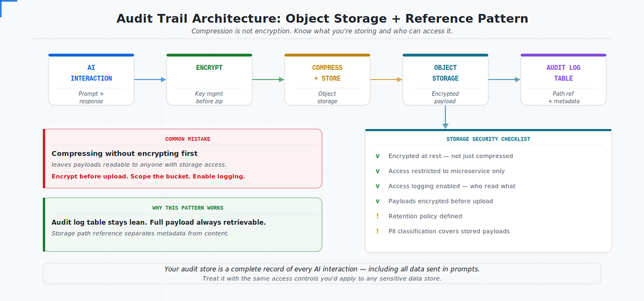Click the Audit Log Table box

click(x=563, y=79)
